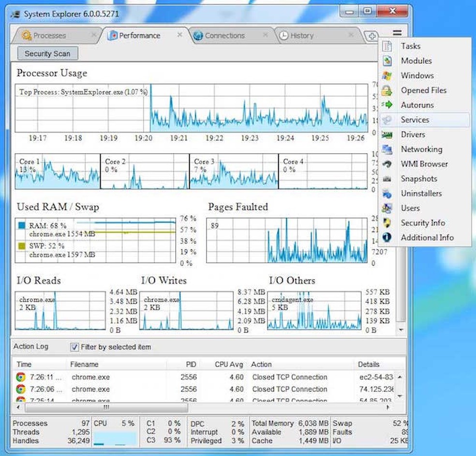Show Additional Info
The width and height of the screenshot is (476, 456).
[427, 237]
